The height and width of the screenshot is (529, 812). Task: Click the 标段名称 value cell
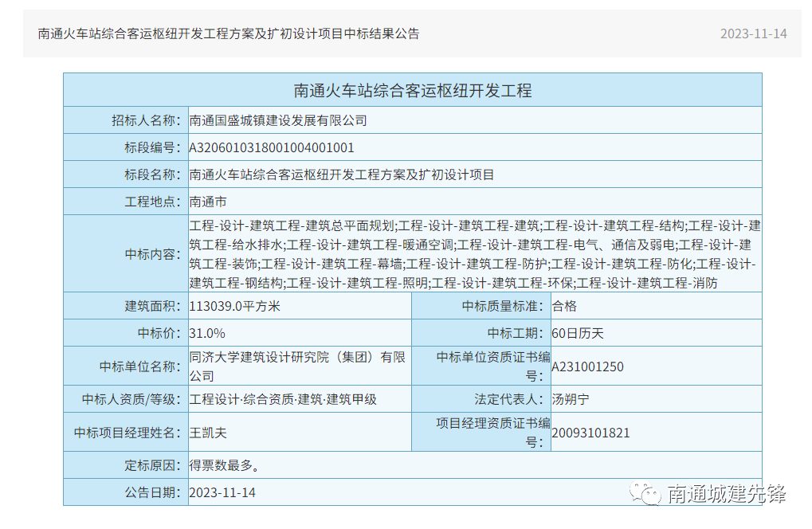coord(342,174)
